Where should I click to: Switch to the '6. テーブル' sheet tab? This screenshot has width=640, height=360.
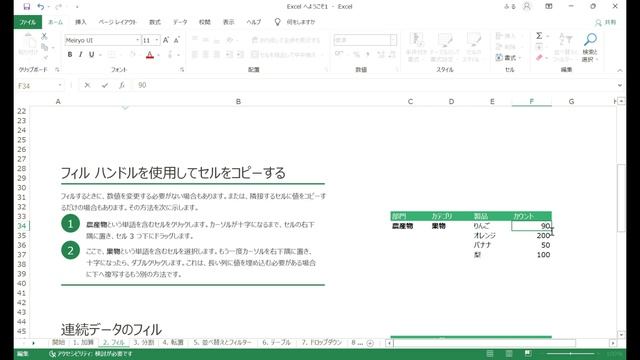tap(276, 342)
